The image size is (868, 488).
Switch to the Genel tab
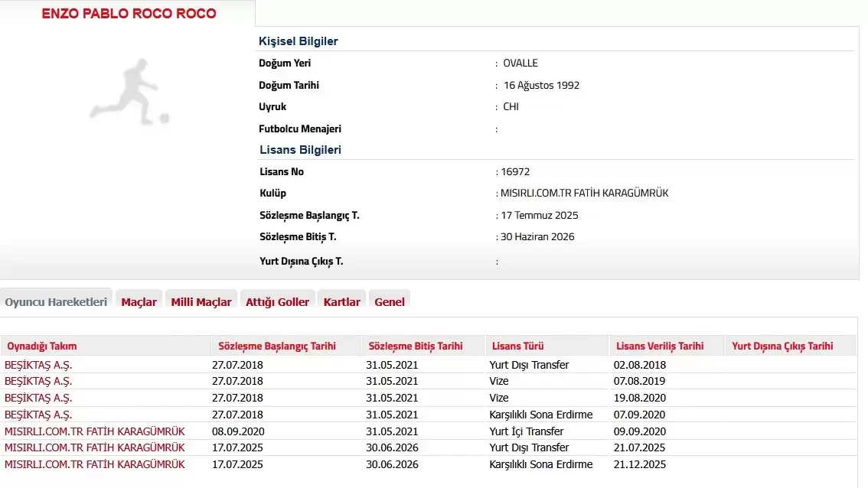click(390, 301)
